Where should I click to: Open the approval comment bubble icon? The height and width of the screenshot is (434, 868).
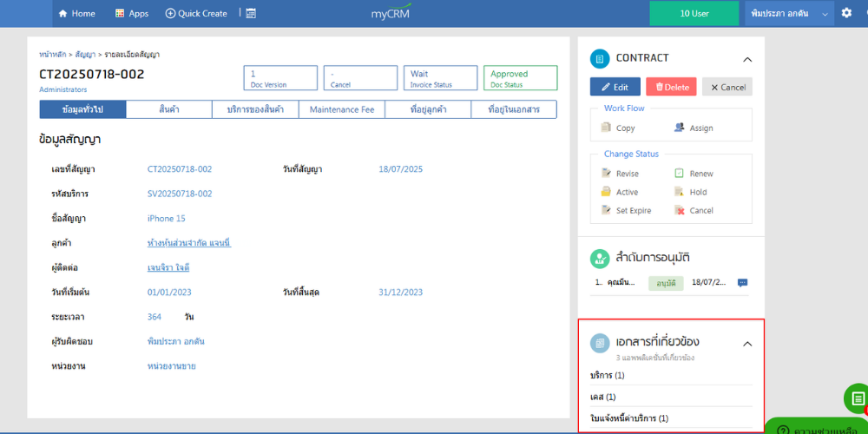tap(742, 283)
